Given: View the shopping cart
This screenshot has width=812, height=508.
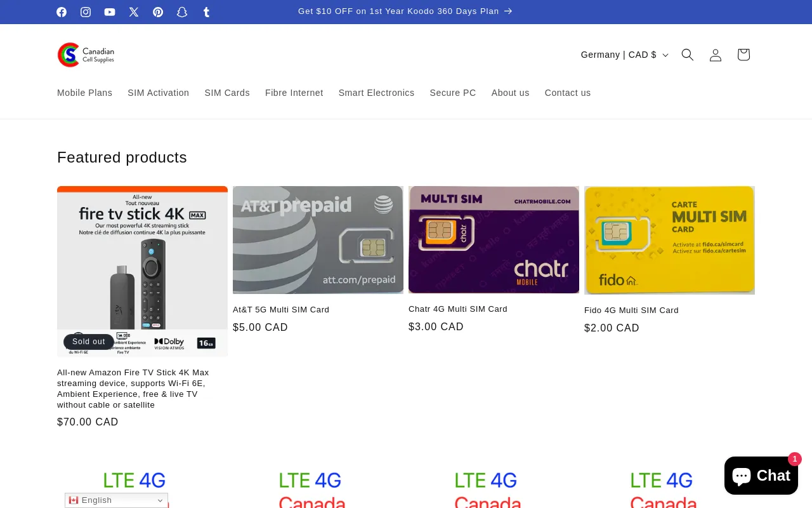Looking at the screenshot, I should [x=743, y=55].
